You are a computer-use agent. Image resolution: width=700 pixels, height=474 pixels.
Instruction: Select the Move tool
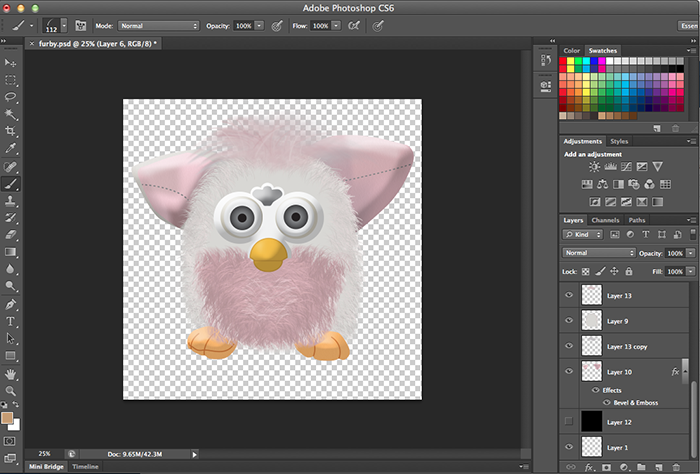[x=10, y=62]
